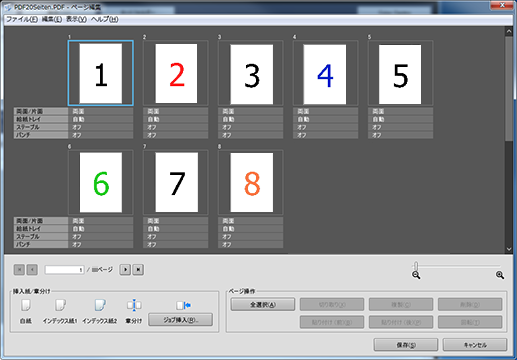The width and height of the screenshot is (517, 360).
Task: Click 両面/片面 row label in first row
Action: click(x=41, y=111)
